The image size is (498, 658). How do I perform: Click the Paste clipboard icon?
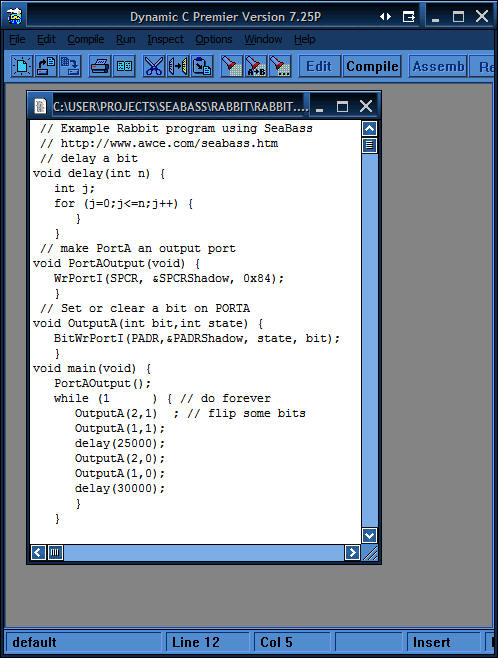pos(202,66)
